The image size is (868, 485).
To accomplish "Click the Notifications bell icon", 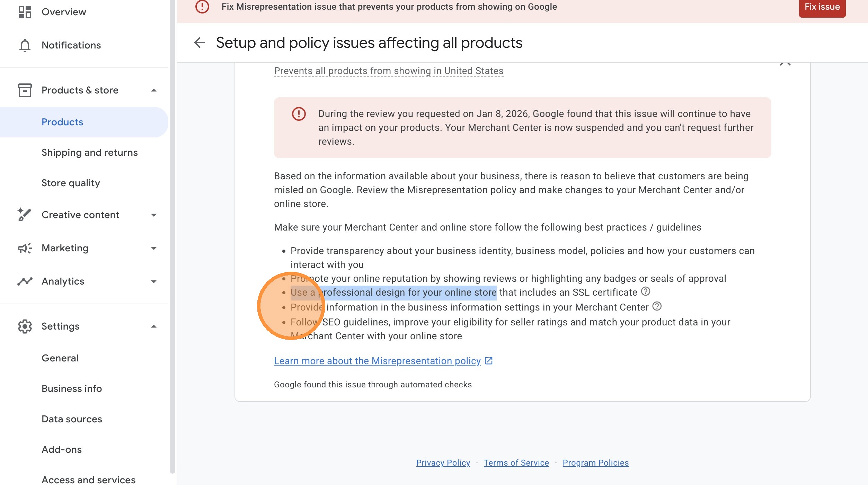I will [x=25, y=45].
